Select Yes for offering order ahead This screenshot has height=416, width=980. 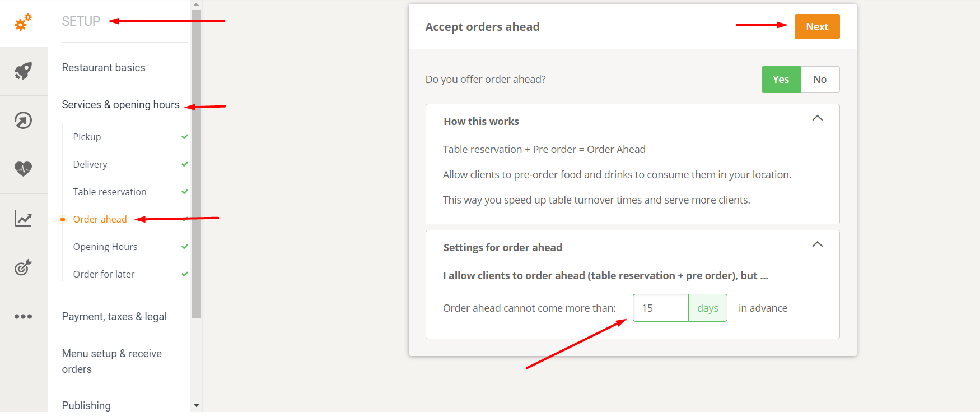[781, 79]
